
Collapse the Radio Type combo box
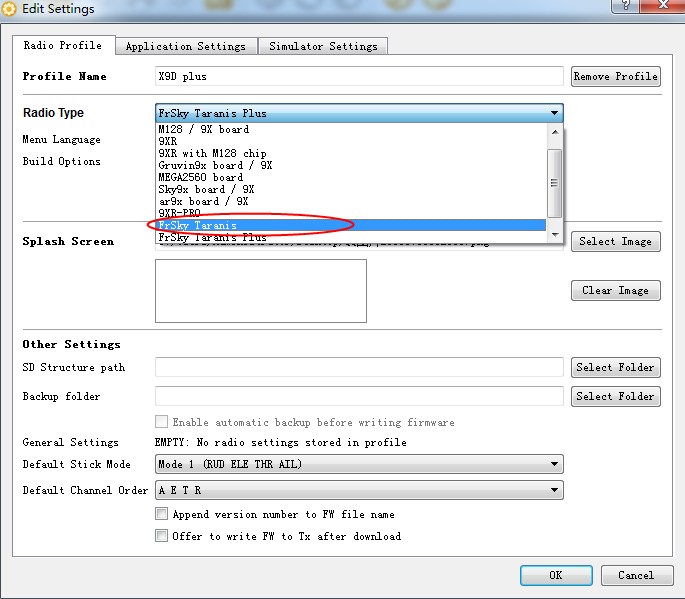pyautogui.click(x=359, y=113)
